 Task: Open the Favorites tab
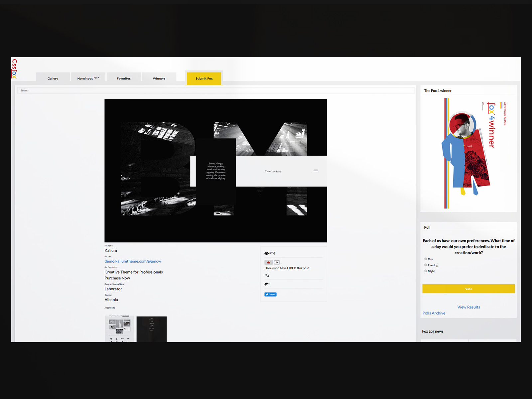point(124,78)
